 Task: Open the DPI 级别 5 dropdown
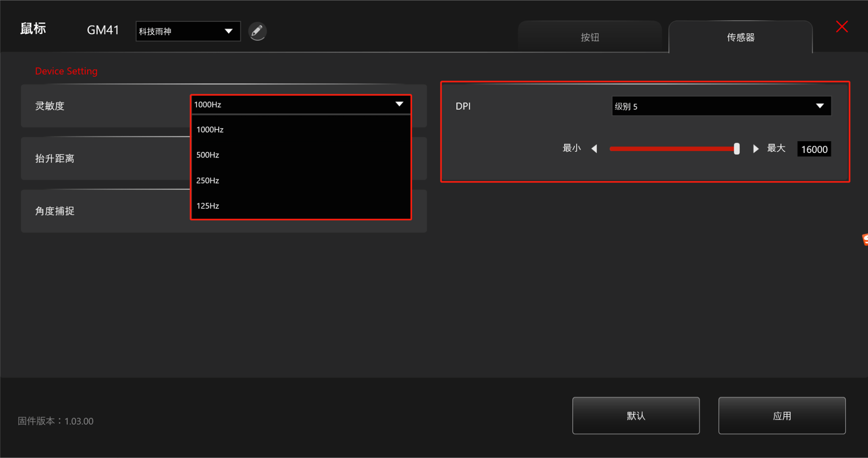click(722, 106)
